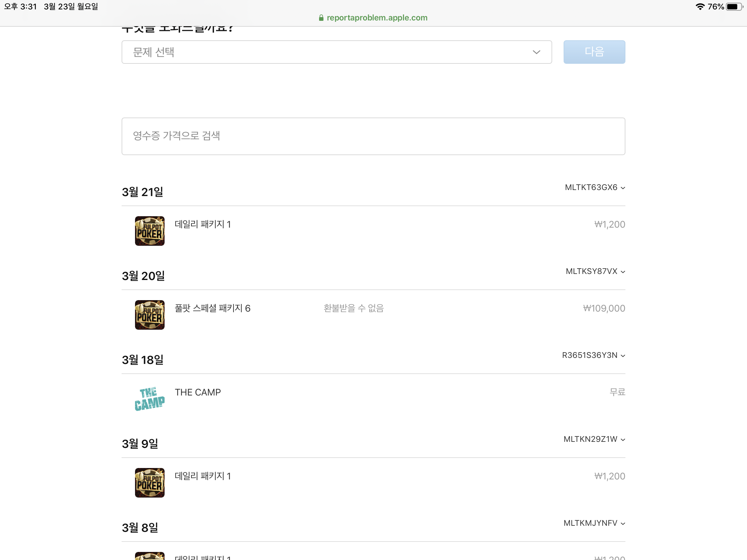Select 풀팟 스페셜 패키지 6 purchase
Image resolution: width=747 pixels, height=560 pixels.
[x=212, y=308]
